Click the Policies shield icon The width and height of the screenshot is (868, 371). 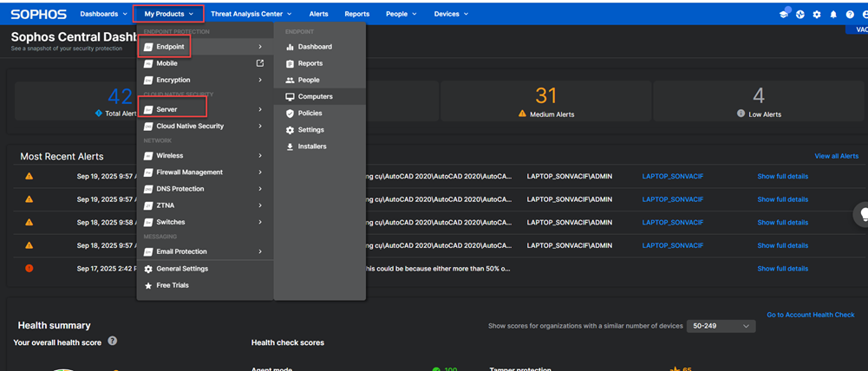tap(290, 114)
